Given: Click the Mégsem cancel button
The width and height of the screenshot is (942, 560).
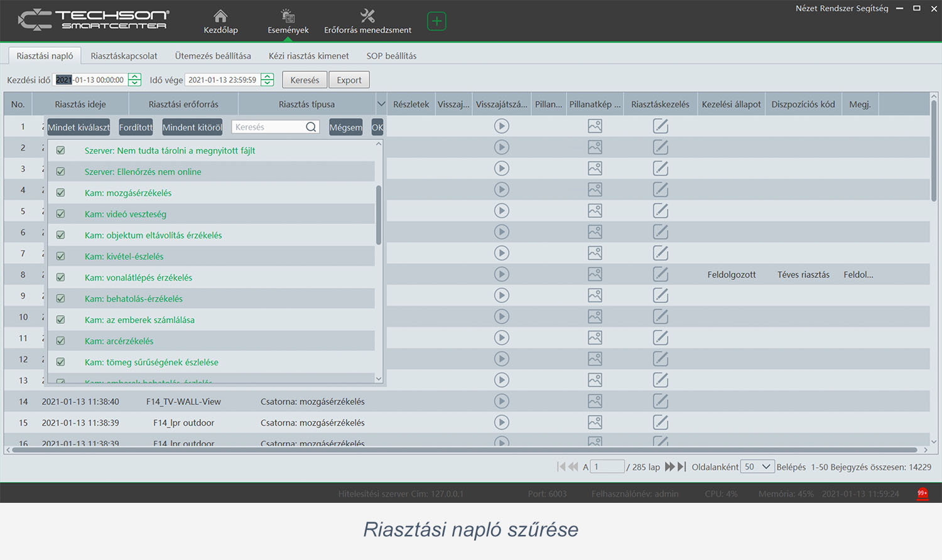Looking at the screenshot, I should tap(346, 127).
